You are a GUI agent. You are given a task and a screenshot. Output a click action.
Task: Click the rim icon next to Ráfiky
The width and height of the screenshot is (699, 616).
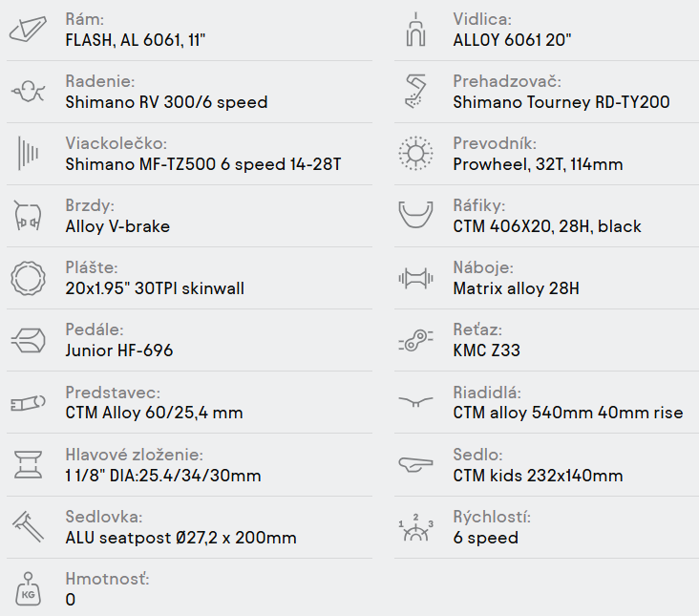414,216
